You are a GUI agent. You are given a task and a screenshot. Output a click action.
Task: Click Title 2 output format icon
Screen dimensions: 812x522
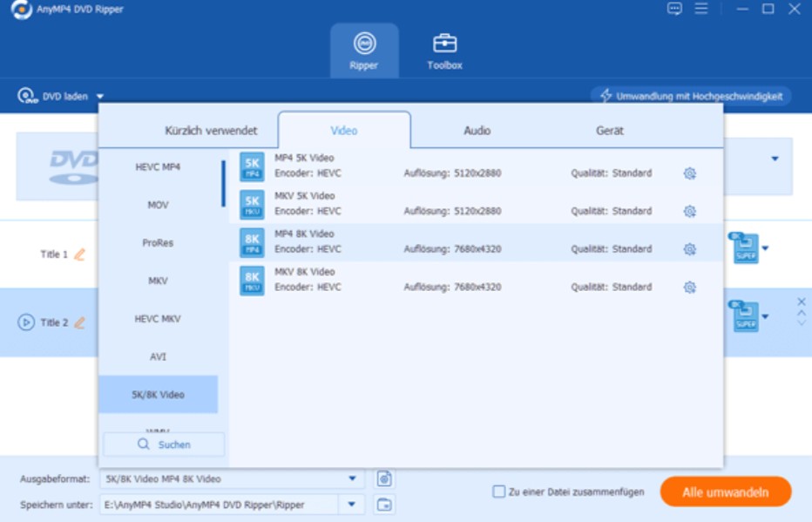pos(744,315)
